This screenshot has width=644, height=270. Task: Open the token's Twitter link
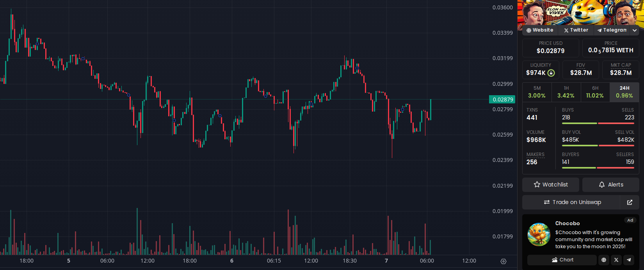[x=576, y=30]
